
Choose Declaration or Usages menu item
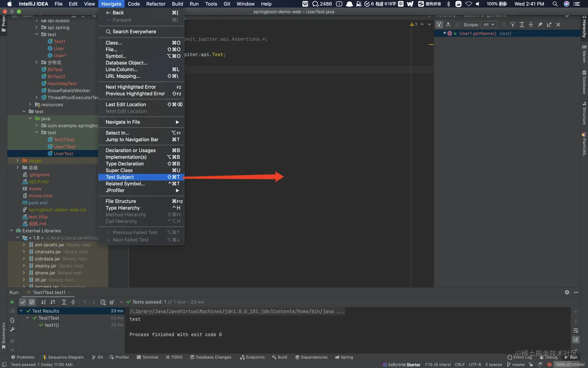click(x=141, y=150)
